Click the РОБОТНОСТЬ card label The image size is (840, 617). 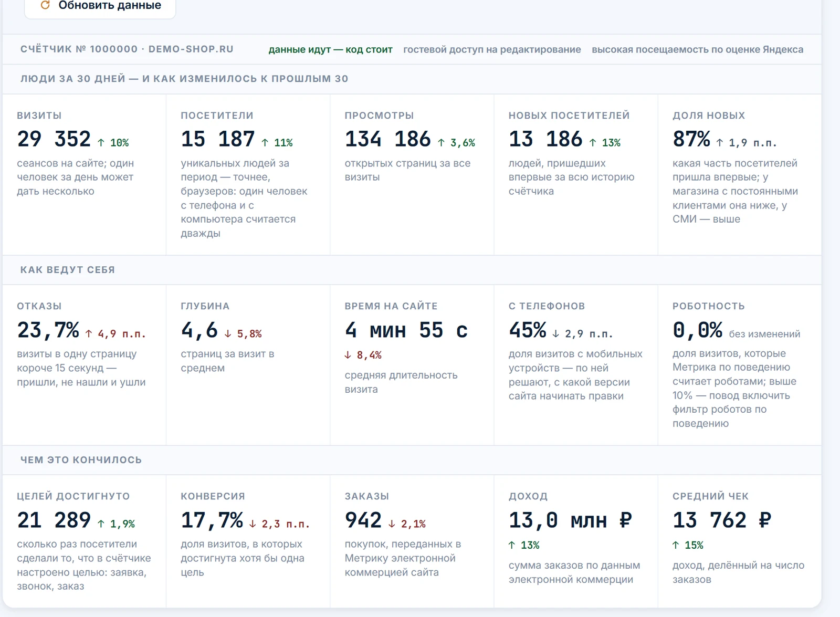click(708, 306)
